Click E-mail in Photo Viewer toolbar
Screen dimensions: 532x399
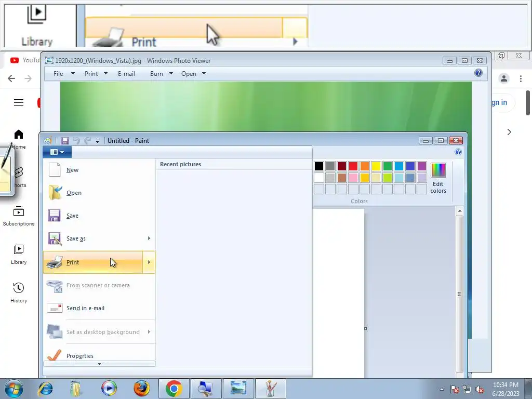[126, 74]
